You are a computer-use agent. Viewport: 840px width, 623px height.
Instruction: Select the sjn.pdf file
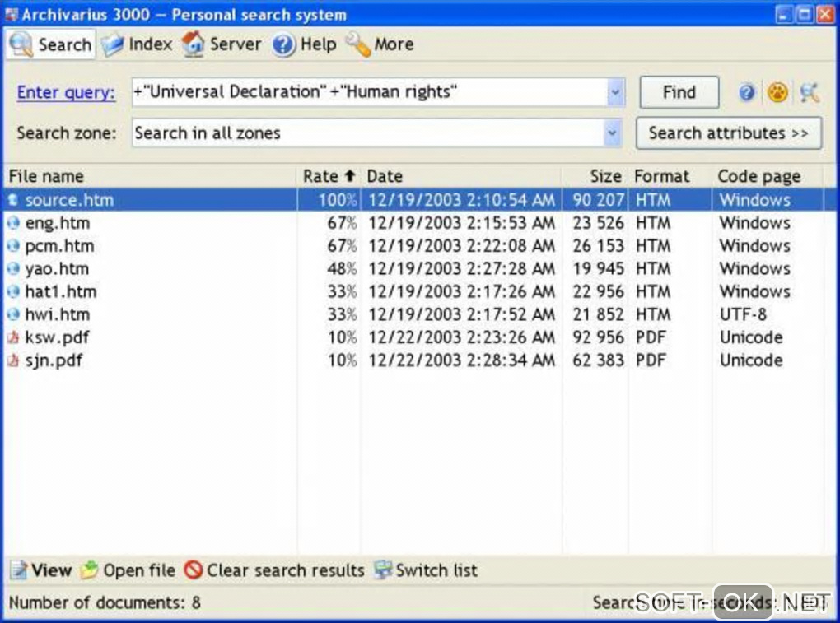pos(54,360)
